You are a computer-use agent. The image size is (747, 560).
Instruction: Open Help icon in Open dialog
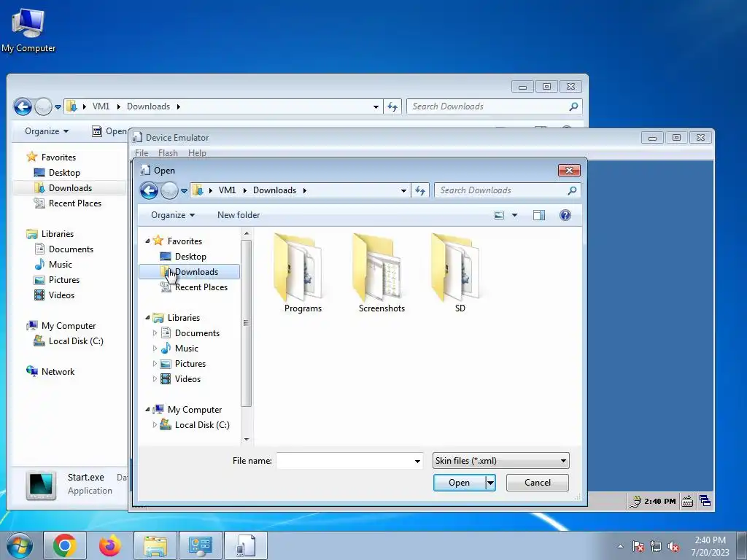tap(565, 215)
